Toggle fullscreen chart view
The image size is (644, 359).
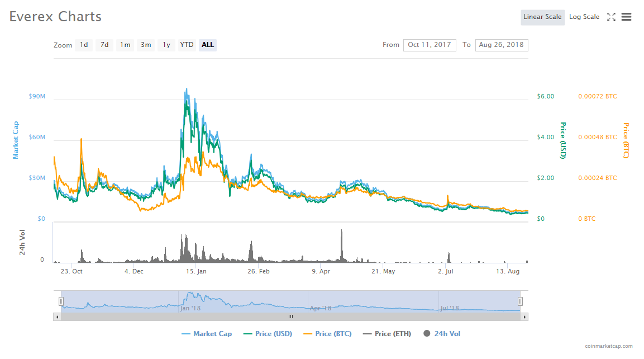point(611,17)
